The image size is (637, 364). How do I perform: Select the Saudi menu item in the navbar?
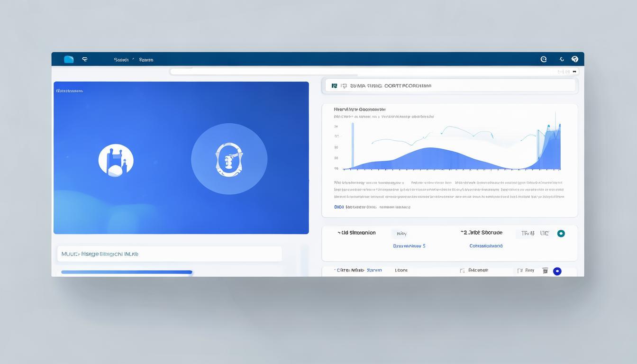point(121,59)
